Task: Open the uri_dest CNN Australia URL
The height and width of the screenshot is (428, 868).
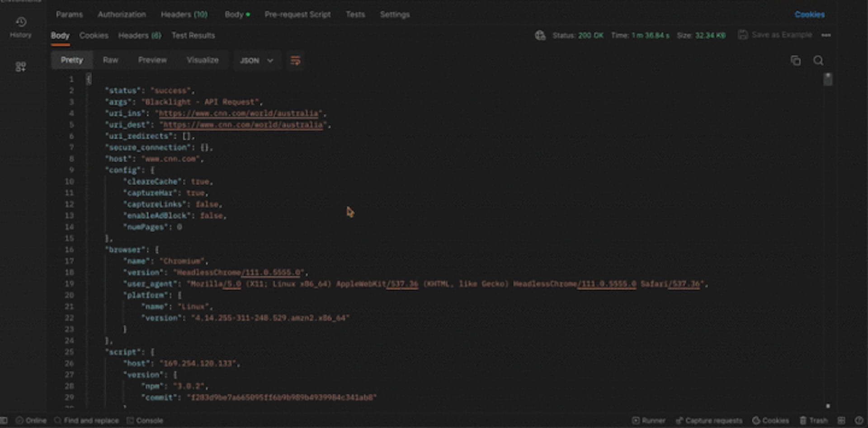Action: [x=243, y=125]
